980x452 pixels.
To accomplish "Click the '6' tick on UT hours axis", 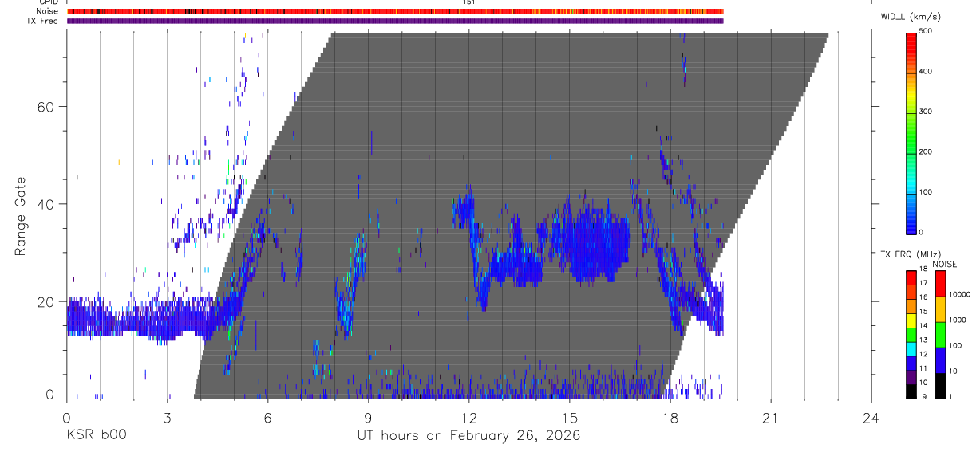I will (267, 416).
